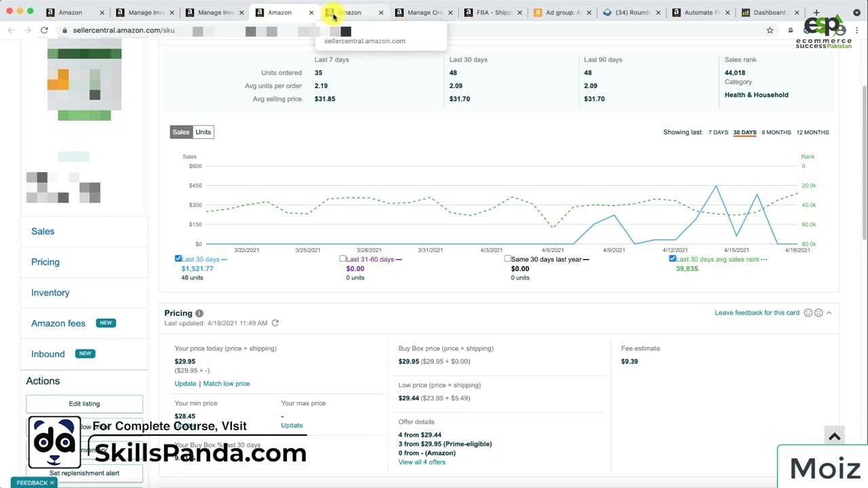Refresh the pricing last-updated data

275,323
